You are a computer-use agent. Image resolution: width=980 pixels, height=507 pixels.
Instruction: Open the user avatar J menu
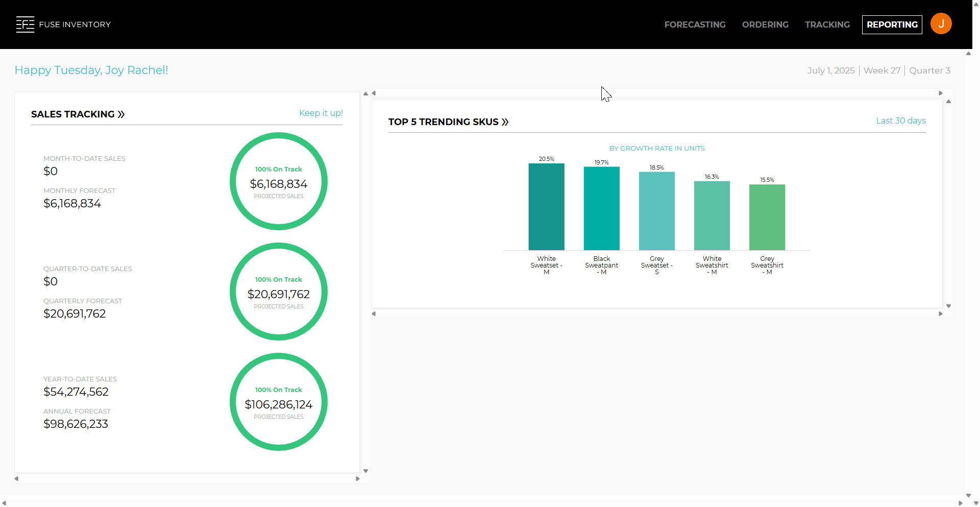click(x=941, y=24)
